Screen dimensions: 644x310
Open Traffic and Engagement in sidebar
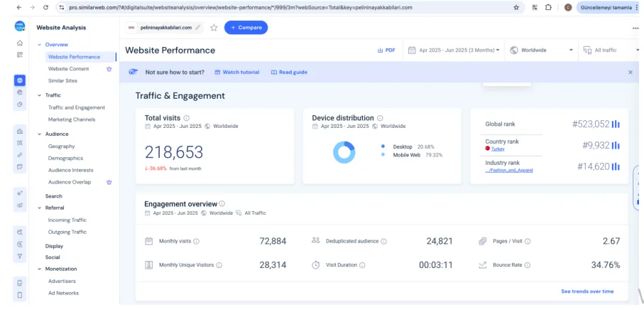pos(77,107)
